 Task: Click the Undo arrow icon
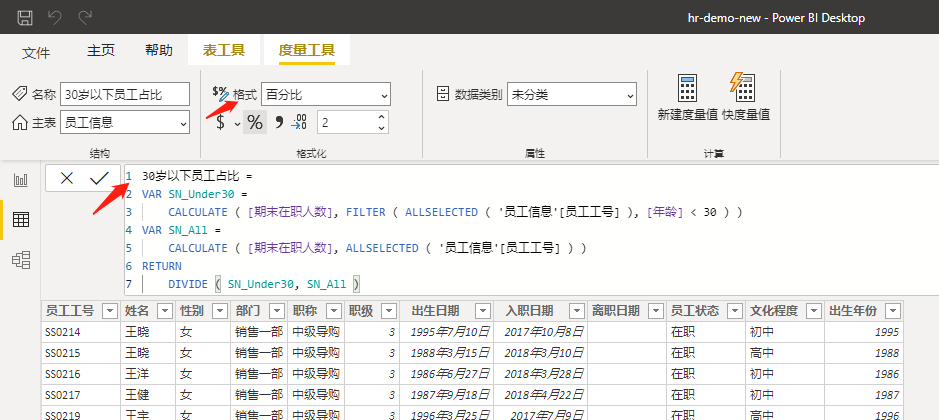tap(55, 17)
